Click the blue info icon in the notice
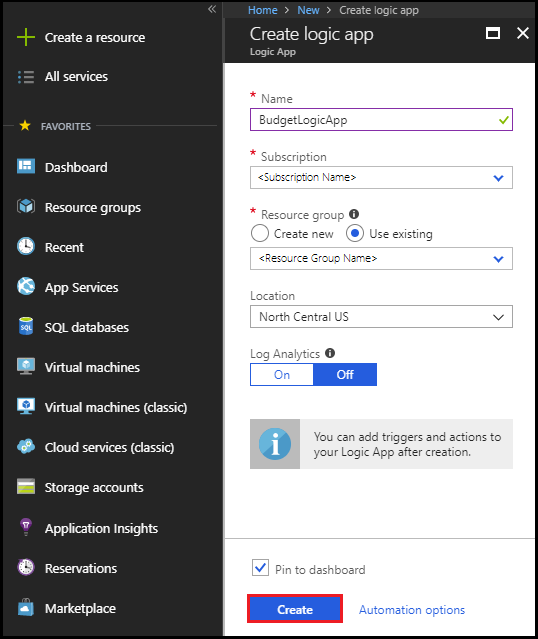This screenshot has width=538, height=639. (275, 444)
